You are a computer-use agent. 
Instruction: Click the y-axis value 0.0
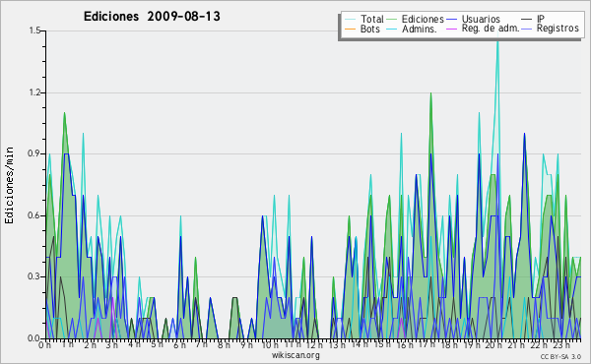pos(34,338)
